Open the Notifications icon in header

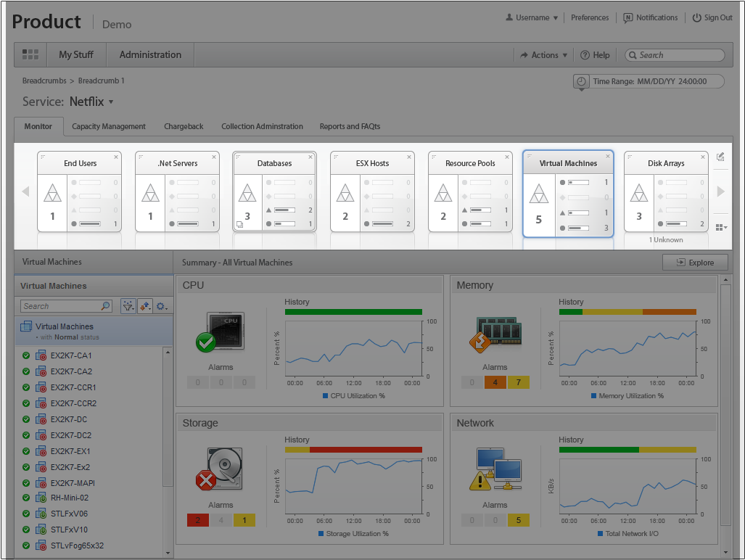628,18
